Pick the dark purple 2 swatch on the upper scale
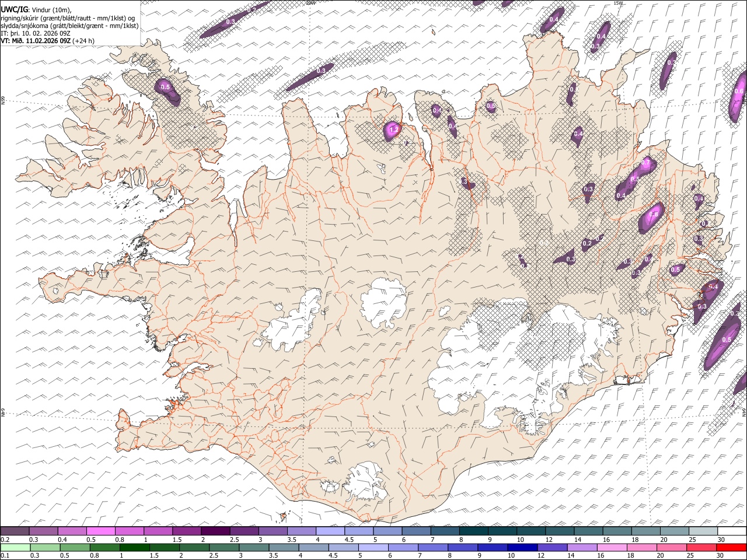Screen dimensions: 747x560 (215, 531)
